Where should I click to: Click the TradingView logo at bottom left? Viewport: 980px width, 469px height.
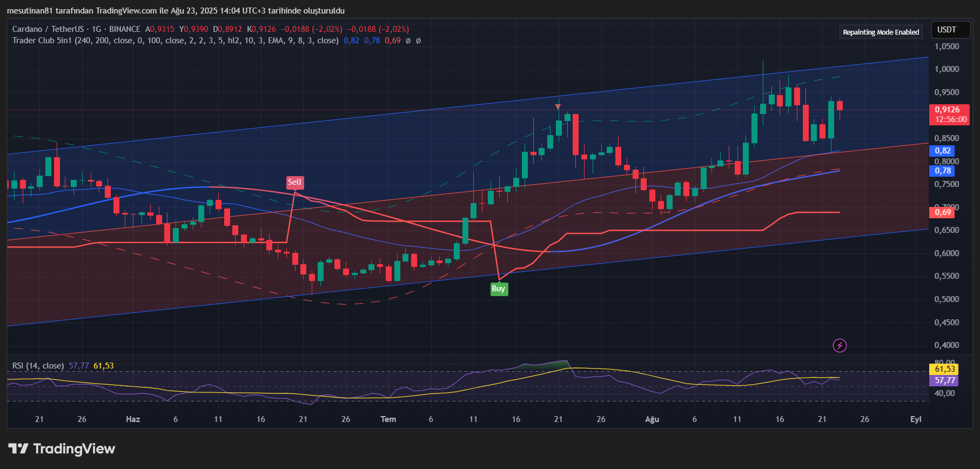[62, 449]
